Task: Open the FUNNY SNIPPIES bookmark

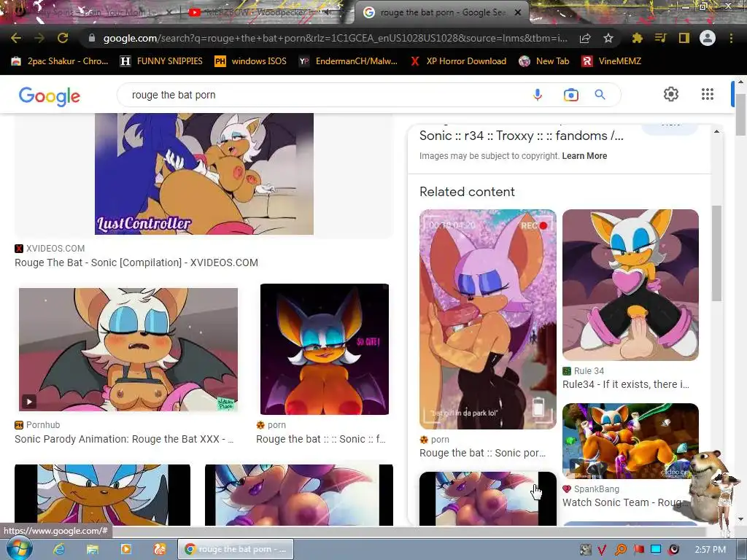Action: tap(161, 61)
